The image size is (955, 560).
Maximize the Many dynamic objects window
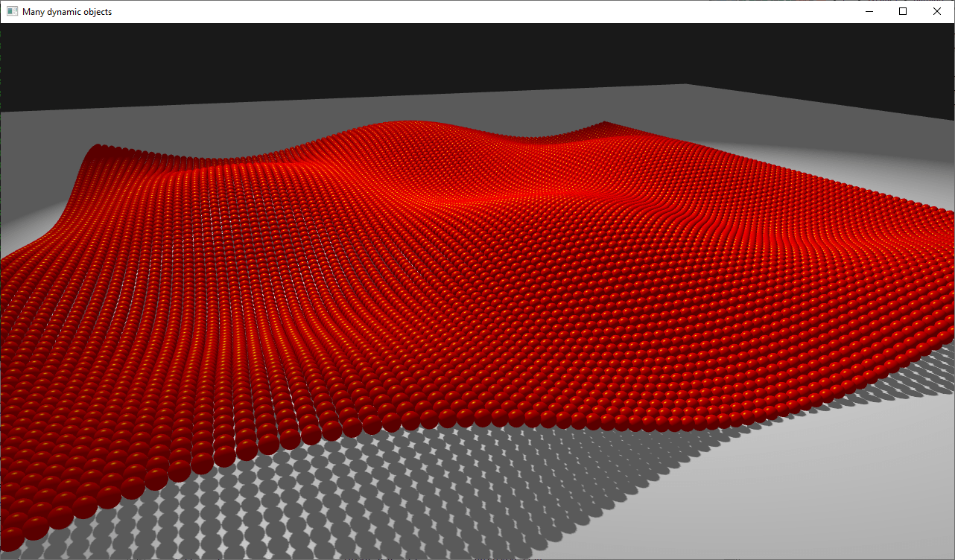903,11
